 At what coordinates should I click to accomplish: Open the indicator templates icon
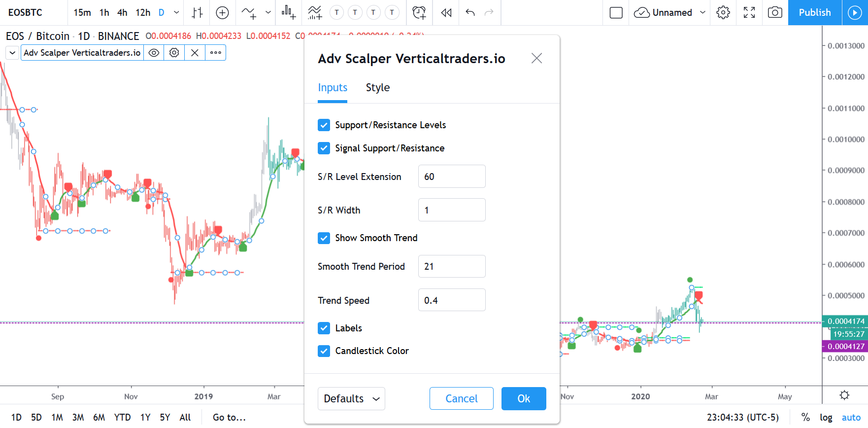click(314, 13)
